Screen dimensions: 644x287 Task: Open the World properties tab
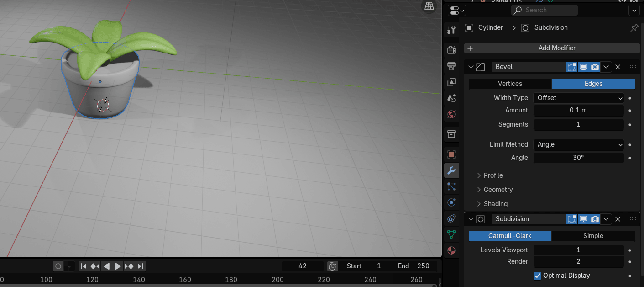451,114
